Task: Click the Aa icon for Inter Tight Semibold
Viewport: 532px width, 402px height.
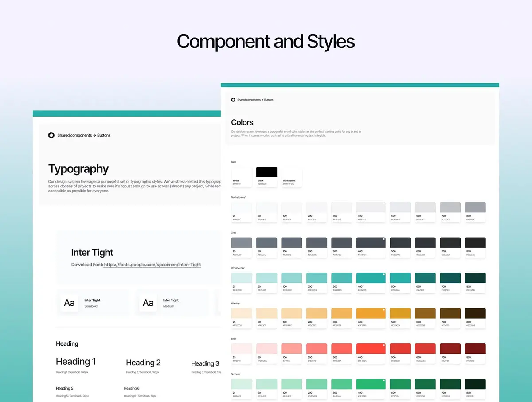Action: click(x=69, y=303)
